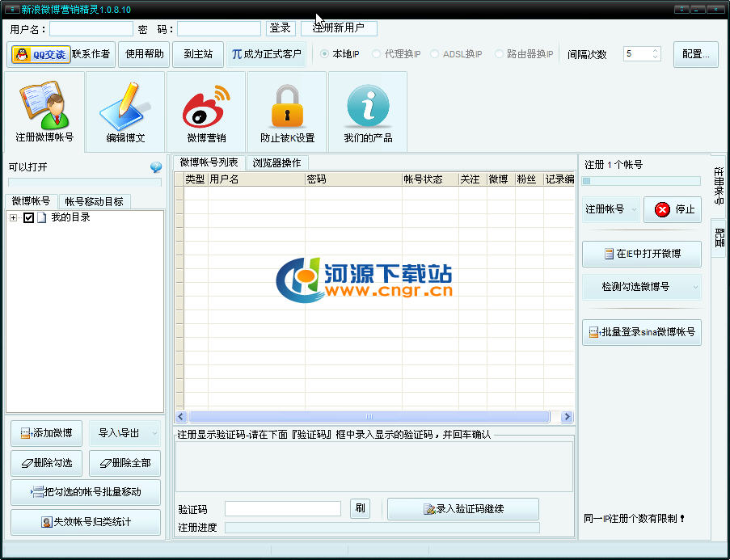Open the 我们的产品 info icon
The image size is (730, 560).
368,111
